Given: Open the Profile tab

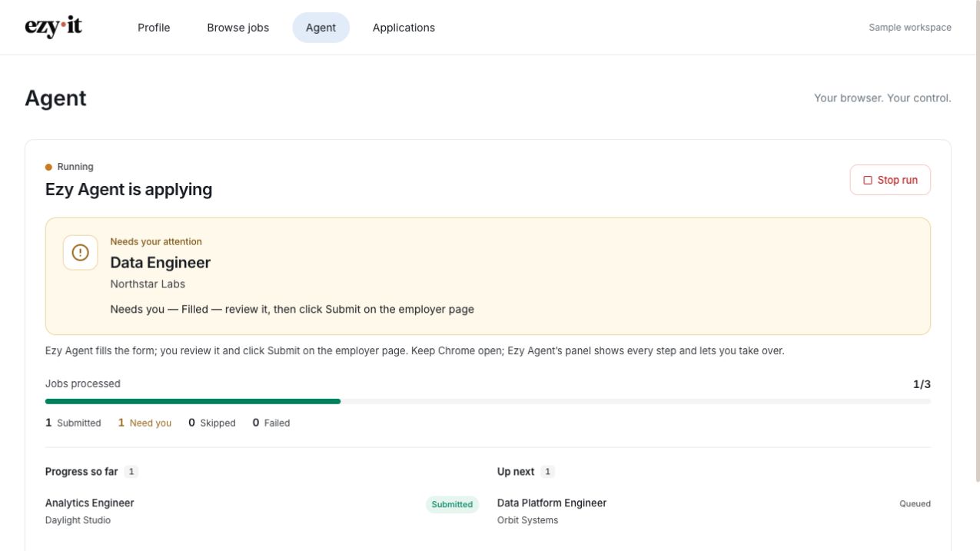Looking at the screenshot, I should pos(154,28).
